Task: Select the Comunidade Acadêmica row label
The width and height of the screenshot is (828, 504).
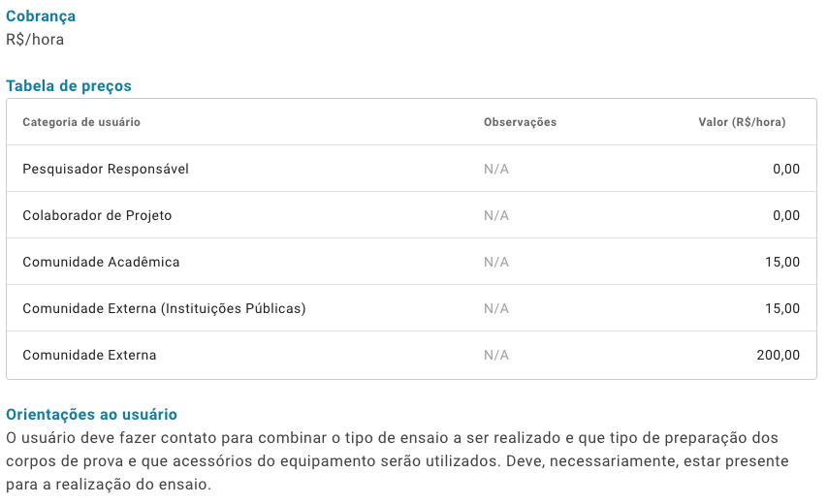Action: (x=101, y=262)
